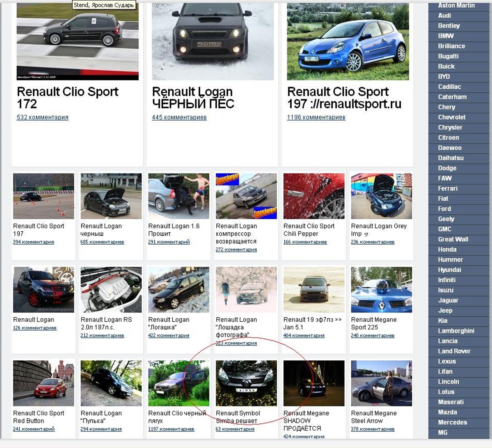
Task: Click the 241 комментарий link
Action: pyautogui.click(x=34, y=429)
